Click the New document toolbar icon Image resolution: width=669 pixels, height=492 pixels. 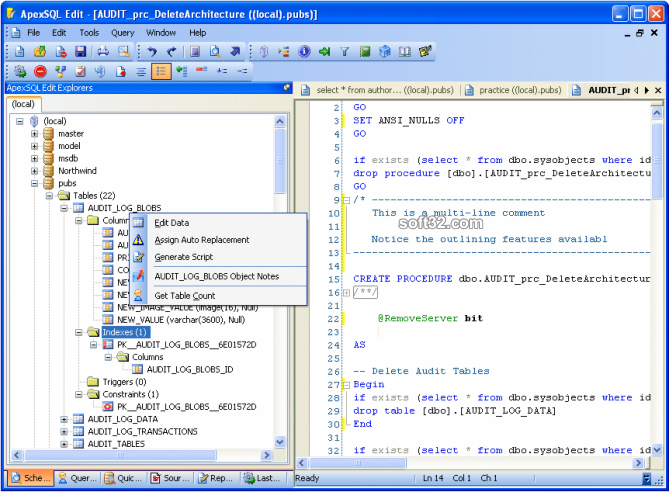[x=20, y=52]
